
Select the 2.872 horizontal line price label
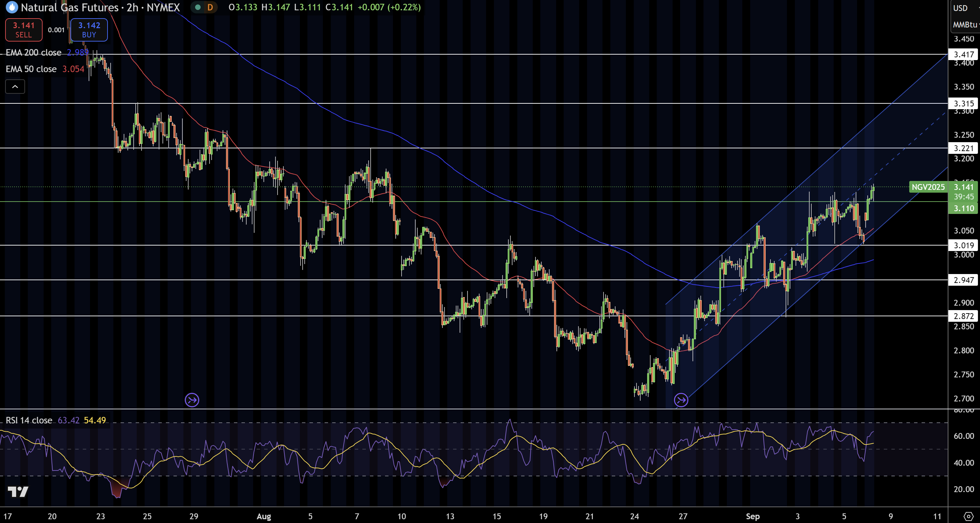964,316
